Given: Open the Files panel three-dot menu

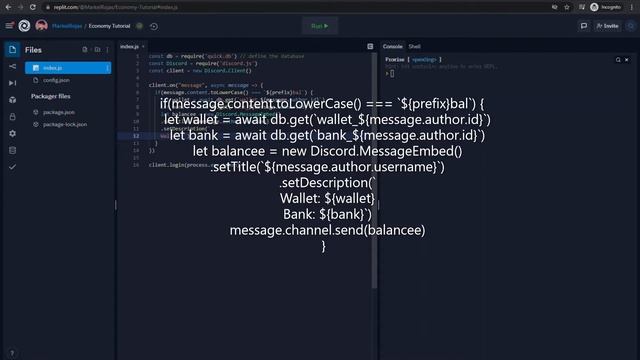Looking at the screenshot, I should [107, 50].
